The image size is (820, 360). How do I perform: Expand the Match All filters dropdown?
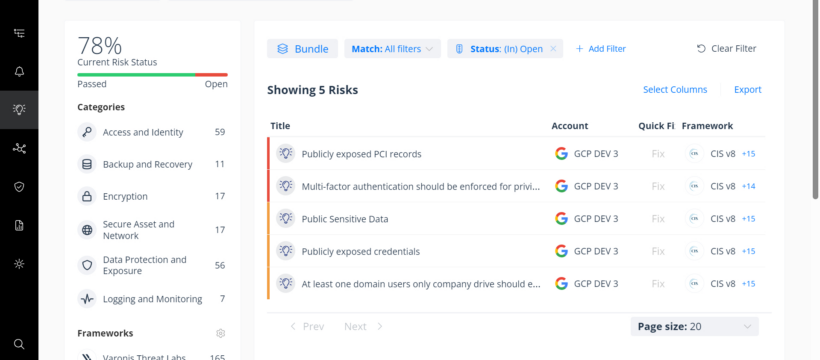pos(392,49)
